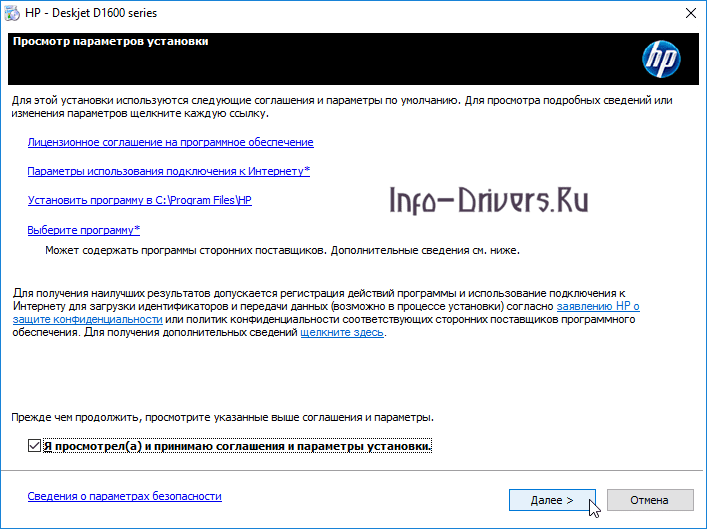This screenshot has height=529, width=707.
Task: Click the 'Просмотр параметров установки' heading
Action: coord(110,41)
